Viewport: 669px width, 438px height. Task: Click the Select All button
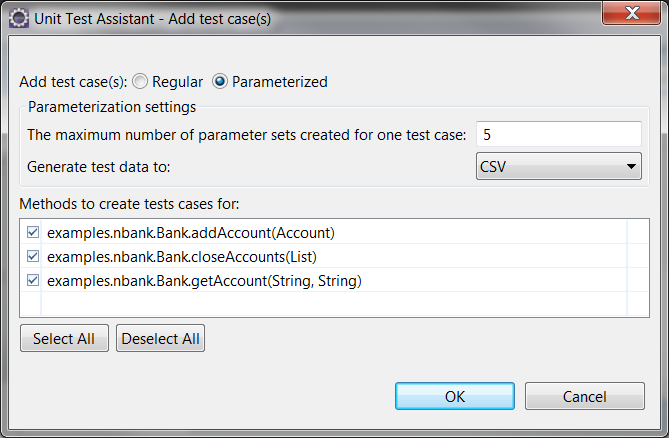64,338
